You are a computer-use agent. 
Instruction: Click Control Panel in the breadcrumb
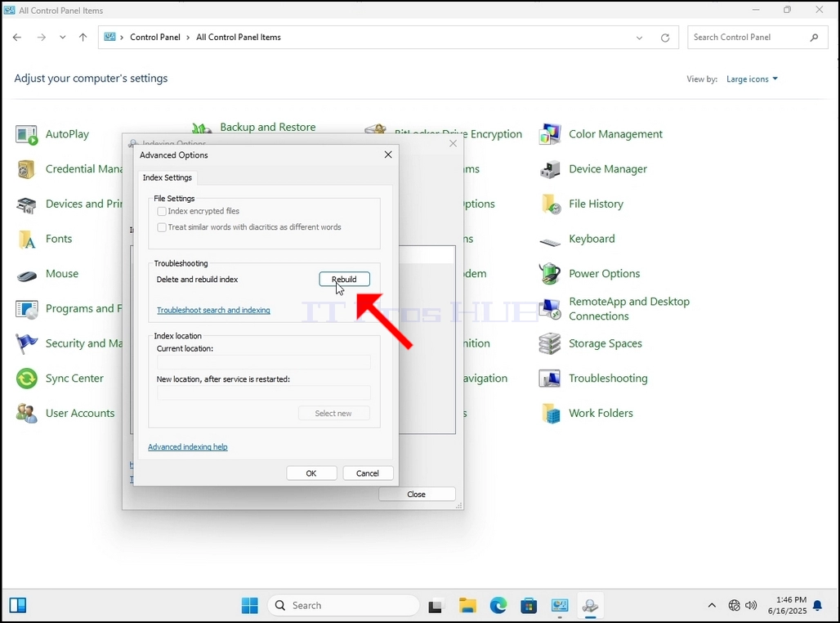pyautogui.click(x=155, y=38)
